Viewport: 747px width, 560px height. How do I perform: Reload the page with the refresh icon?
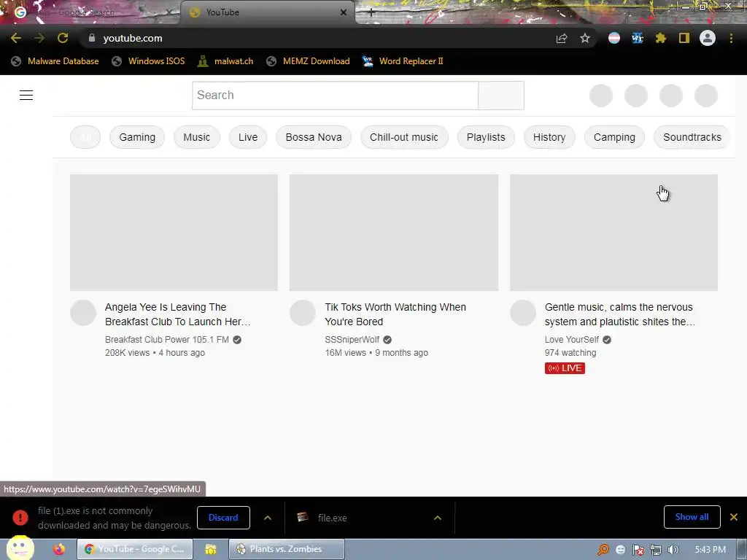[63, 38]
